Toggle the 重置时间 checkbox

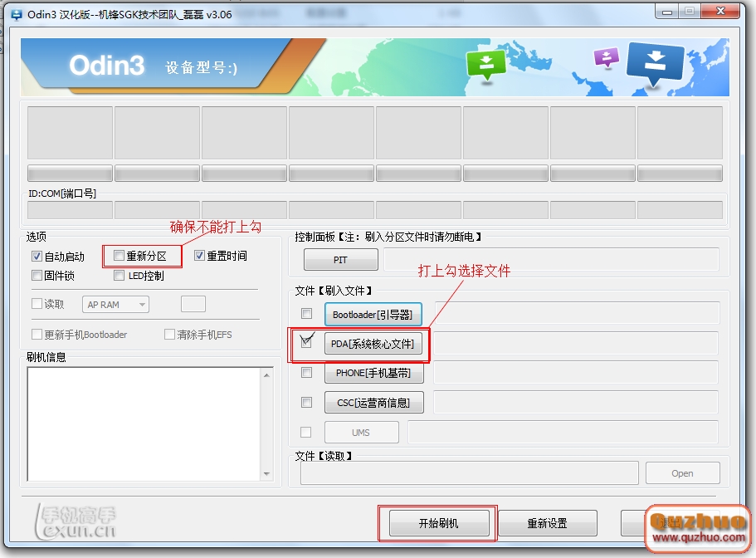(x=200, y=256)
